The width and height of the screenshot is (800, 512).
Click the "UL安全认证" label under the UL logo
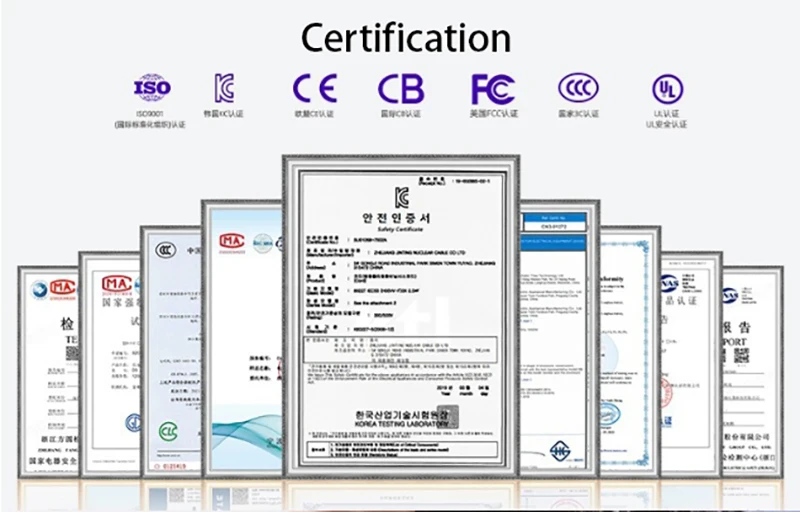666,124
